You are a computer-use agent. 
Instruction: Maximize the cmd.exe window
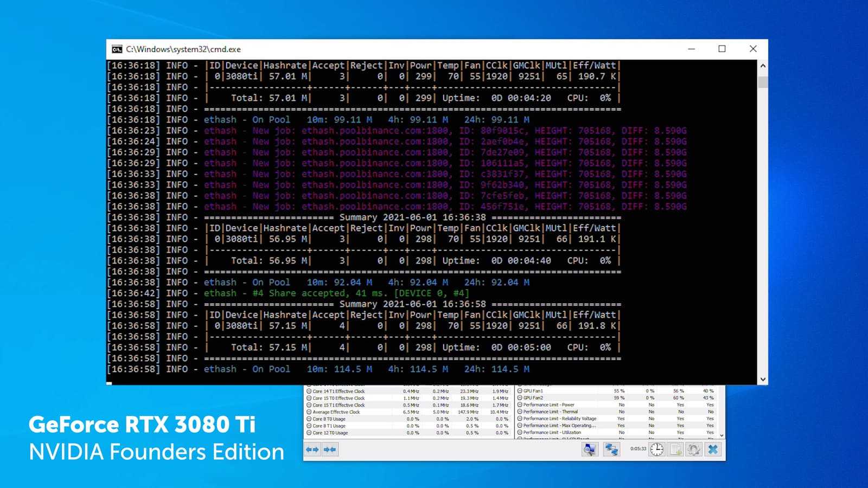[722, 49]
